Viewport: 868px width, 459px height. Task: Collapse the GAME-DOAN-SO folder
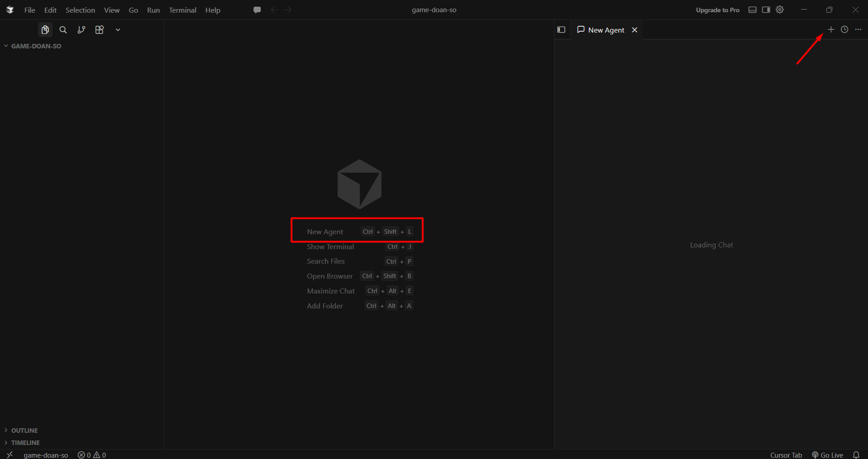pos(33,46)
